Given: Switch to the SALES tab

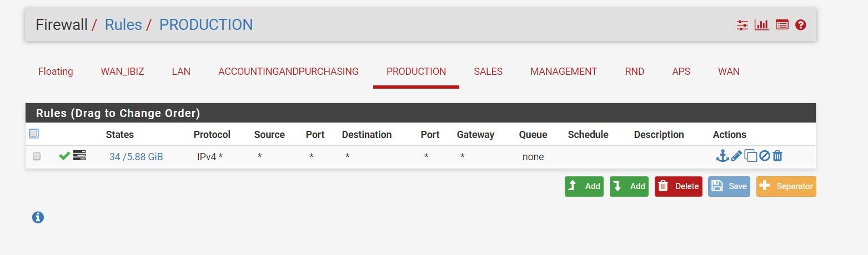Looking at the screenshot, I should 488,72.
